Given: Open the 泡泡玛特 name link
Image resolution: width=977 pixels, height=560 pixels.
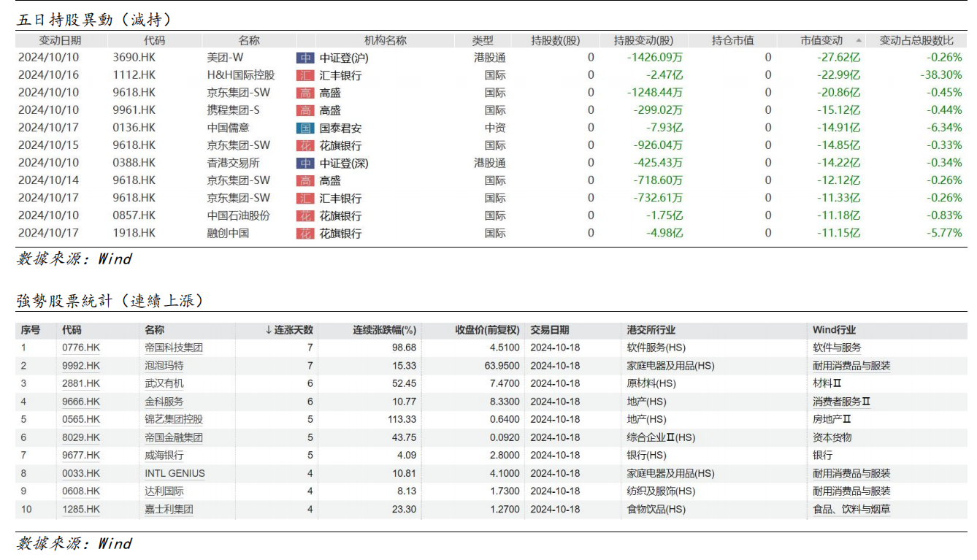Looking at the screenshot, I should [164, 366].
